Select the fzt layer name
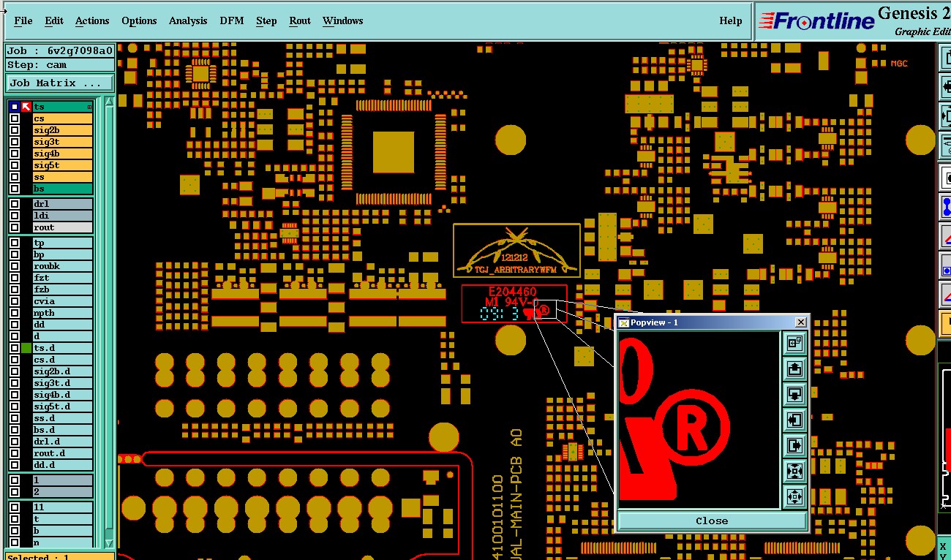Screen dimensions: 951x560 [x=63, y=278]
